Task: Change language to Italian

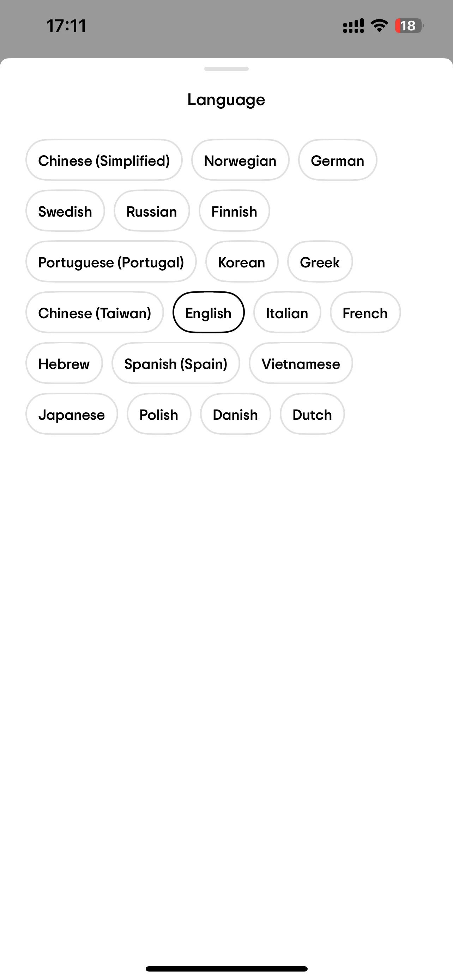Action: [287, 313]
